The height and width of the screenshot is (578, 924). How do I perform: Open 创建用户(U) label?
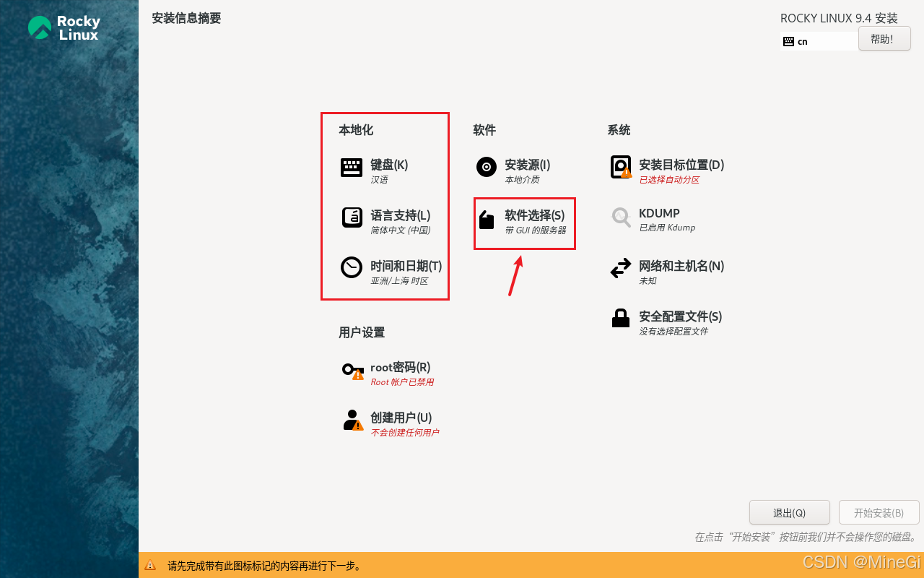[401, 418]
